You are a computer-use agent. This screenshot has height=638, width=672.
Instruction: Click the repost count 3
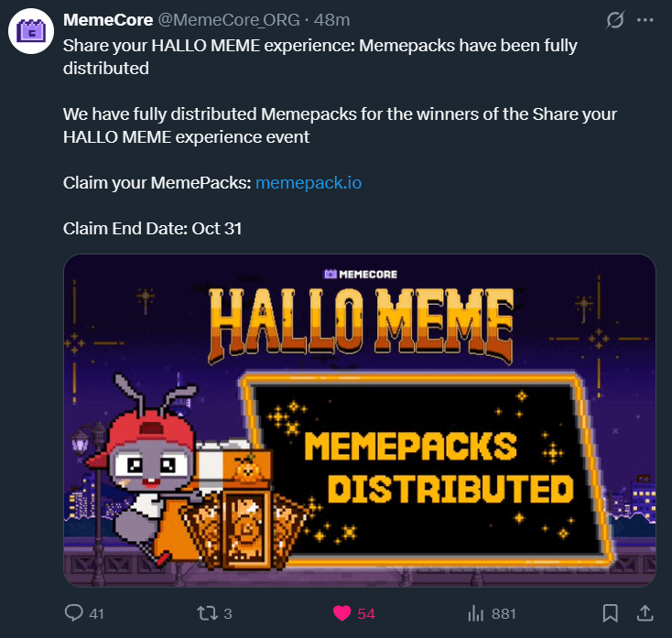pyautogui.click(x=228, y=614)
